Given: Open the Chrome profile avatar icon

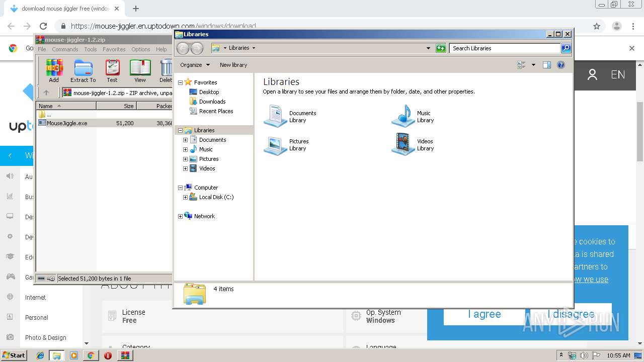Looking at the screenshot, I should click(x=616, y=26).
